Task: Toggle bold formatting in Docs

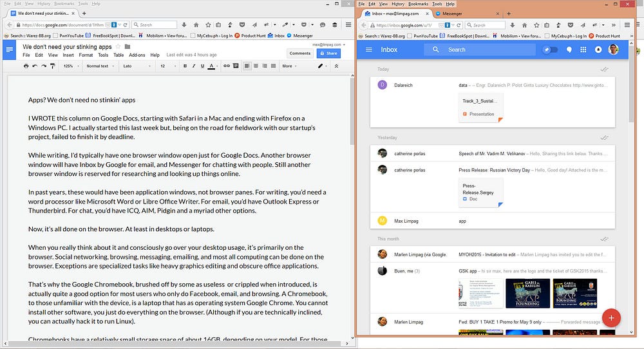Action: click(185, 66)
